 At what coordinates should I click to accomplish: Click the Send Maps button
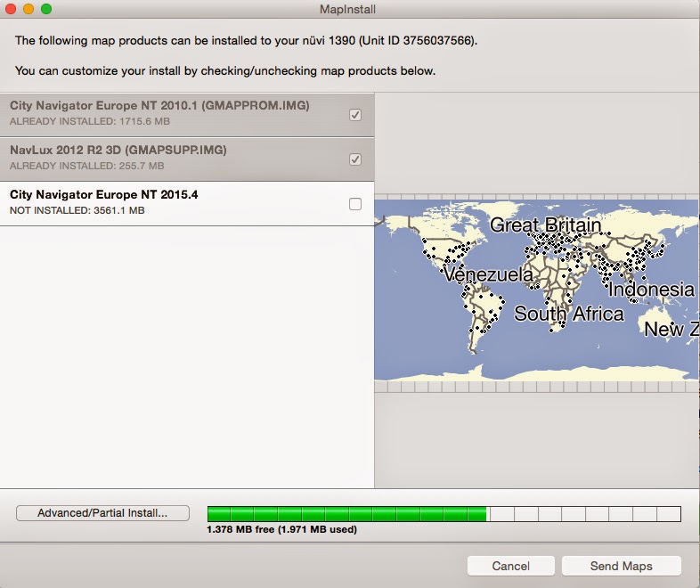[621, 566]
